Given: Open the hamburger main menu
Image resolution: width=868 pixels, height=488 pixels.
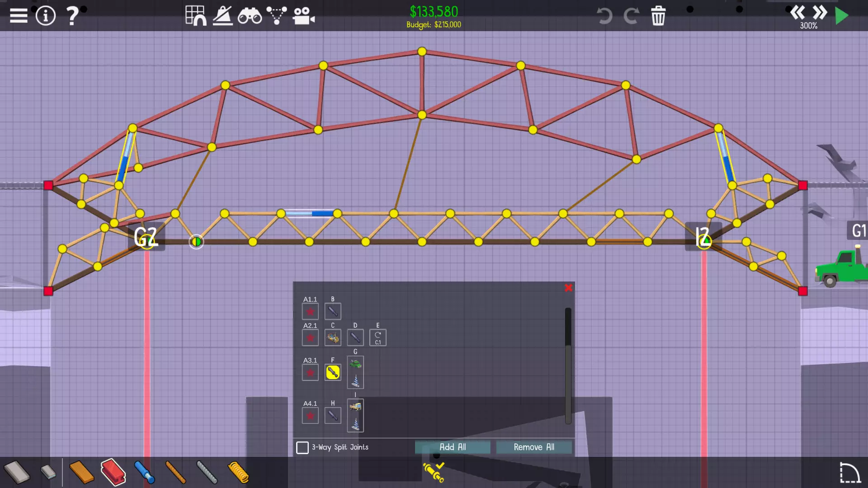Looking at the screenshot, I should coord(19,16).
